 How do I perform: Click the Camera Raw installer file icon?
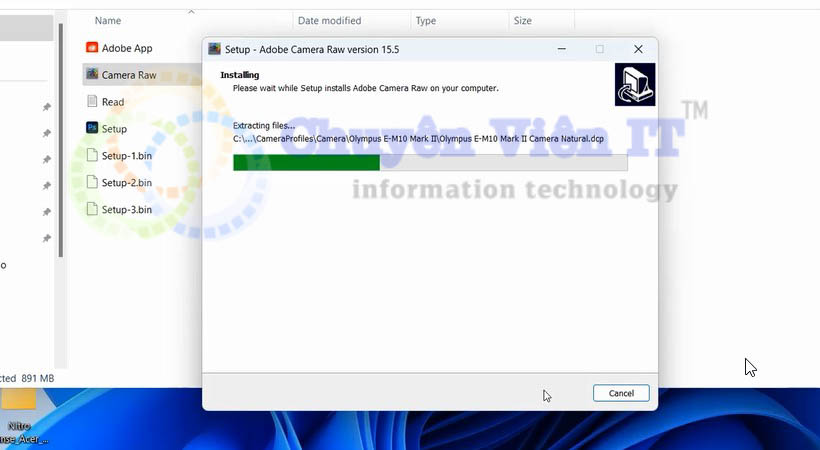pyautogui.click(x=92, y=75)
